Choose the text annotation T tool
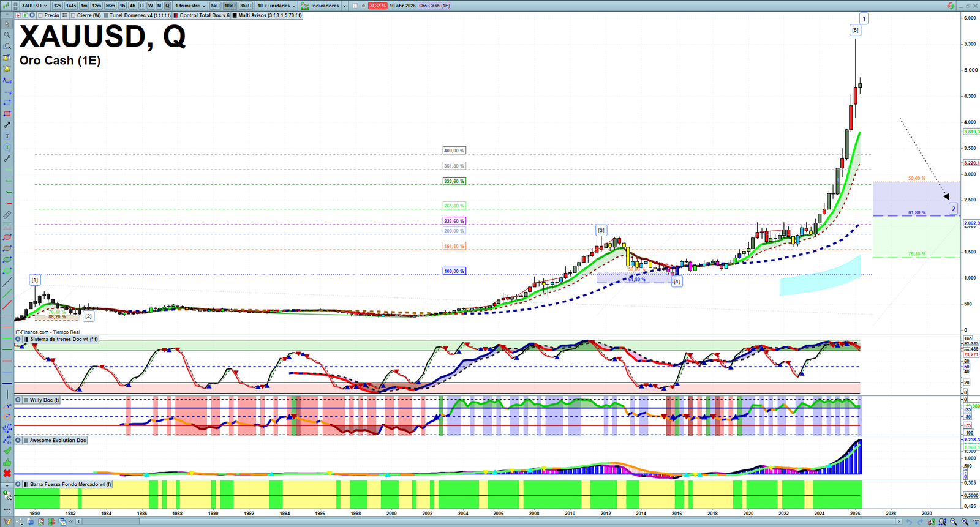 click(x=7, y=136)
